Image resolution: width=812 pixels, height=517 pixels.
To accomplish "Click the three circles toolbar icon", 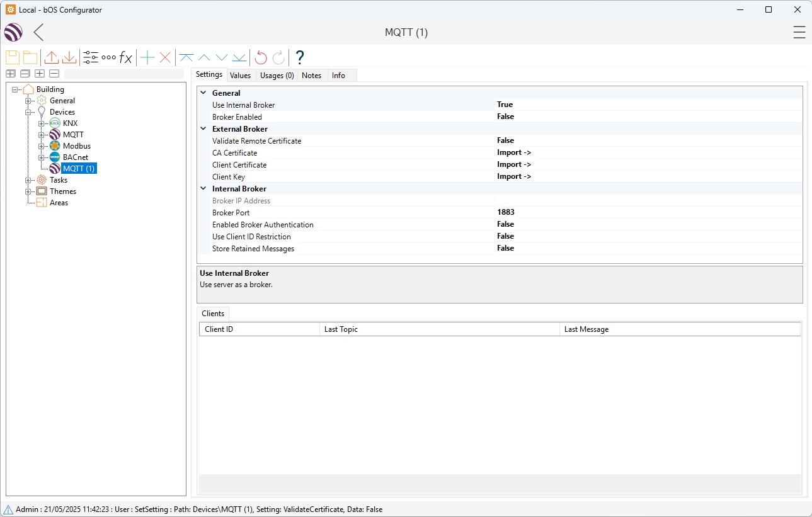I will [108, 57].
